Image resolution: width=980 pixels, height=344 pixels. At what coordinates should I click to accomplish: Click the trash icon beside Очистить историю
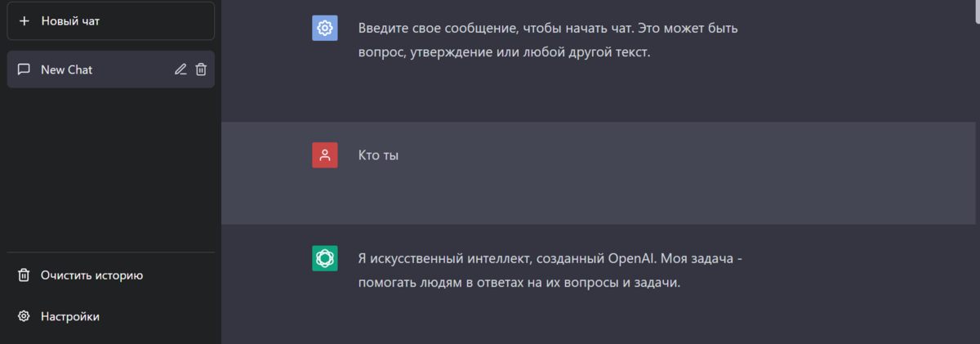point(24,275)
